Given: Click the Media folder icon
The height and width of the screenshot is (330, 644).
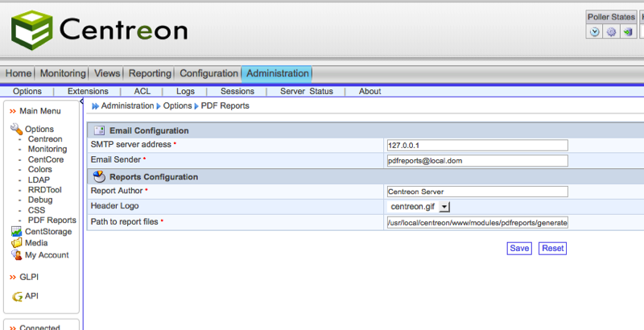Looking at the screenshot, I should point(16,243).
